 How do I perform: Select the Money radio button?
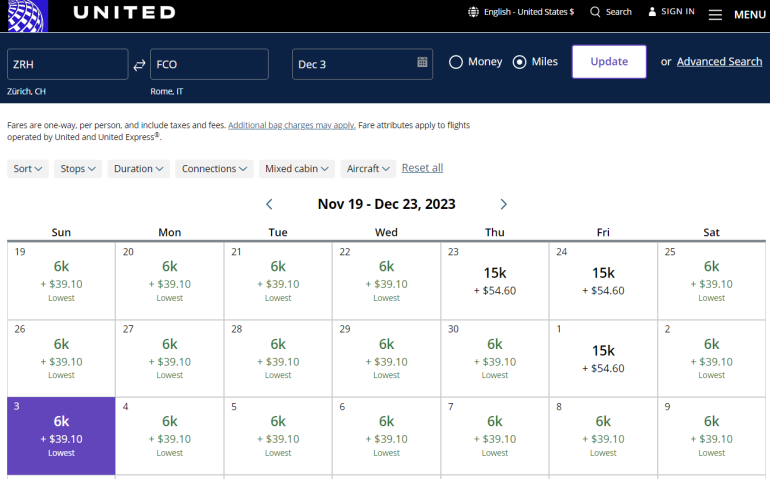tap(456, 62)
